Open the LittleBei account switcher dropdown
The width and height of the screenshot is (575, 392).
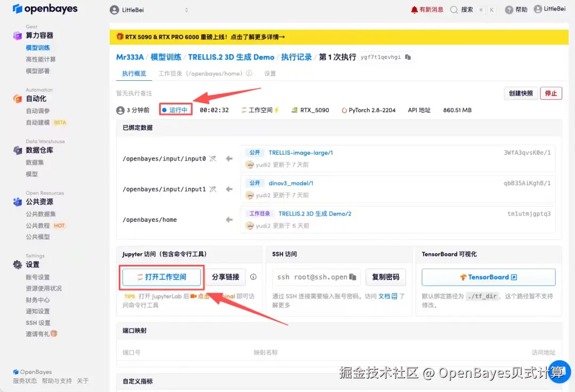[x=149, y=10]
